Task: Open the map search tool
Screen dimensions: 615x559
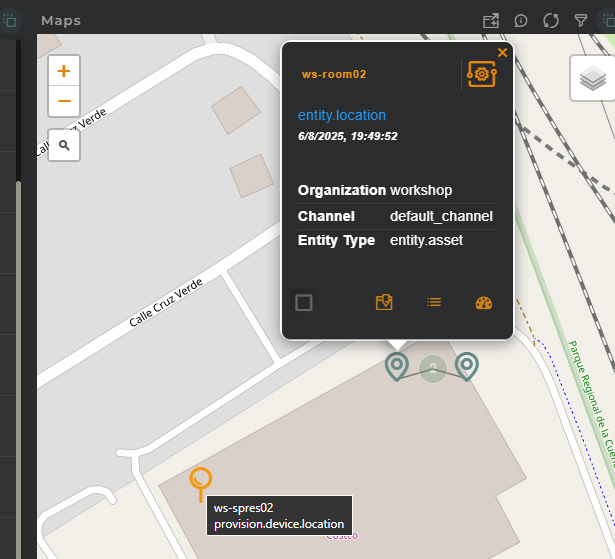Action: coord(64,145)
